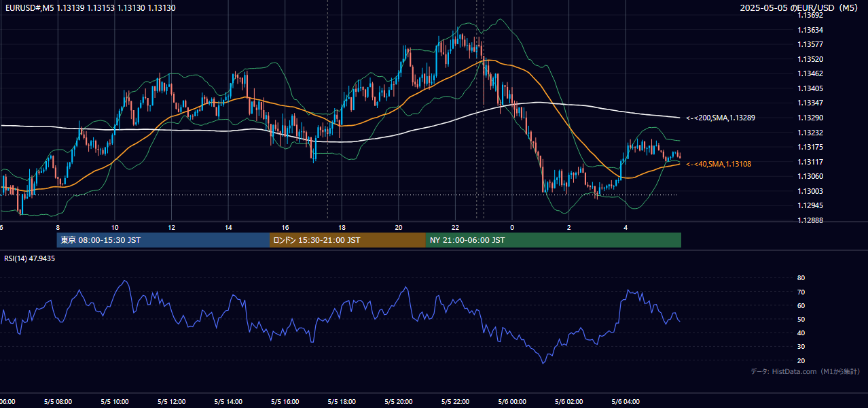
Task: Select the 200 SMA 1.13289 label
Action: pyautogui.click(x=721, y=118)
